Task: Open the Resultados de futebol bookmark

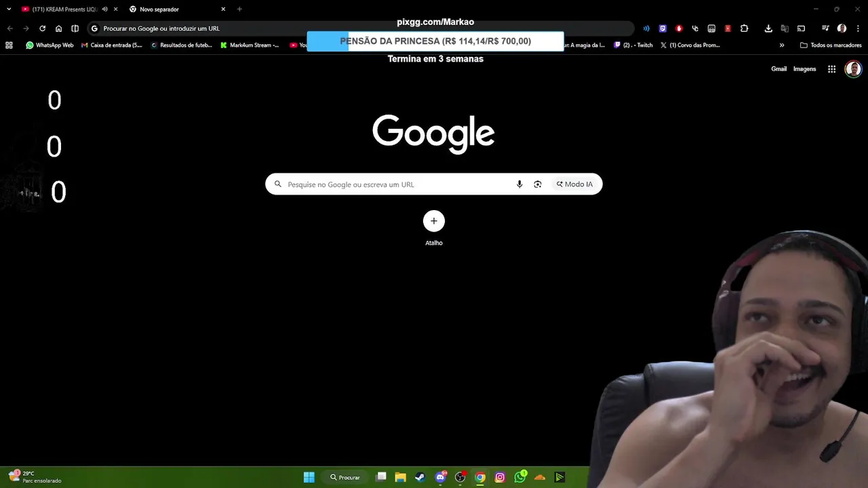Action: click(181, 45)
